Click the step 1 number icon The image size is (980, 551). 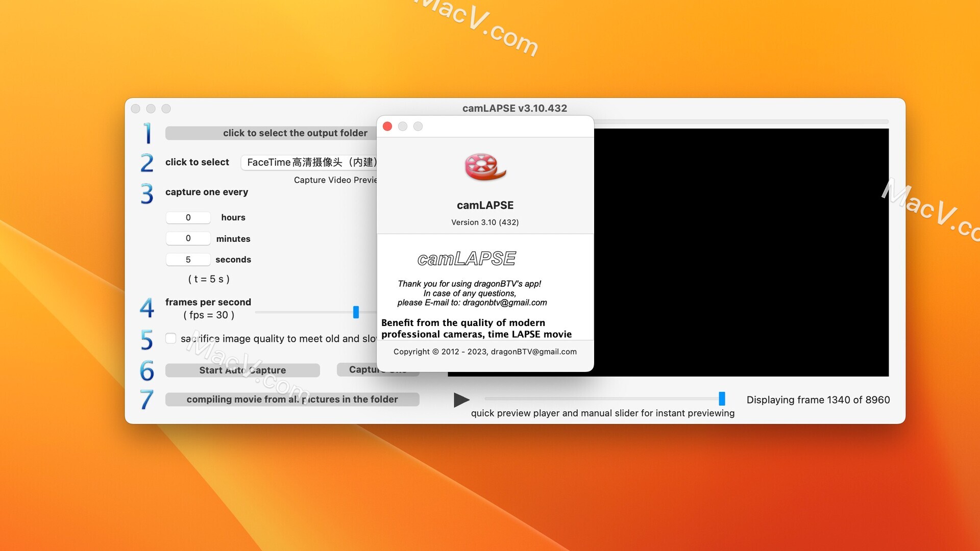[147, 133]
